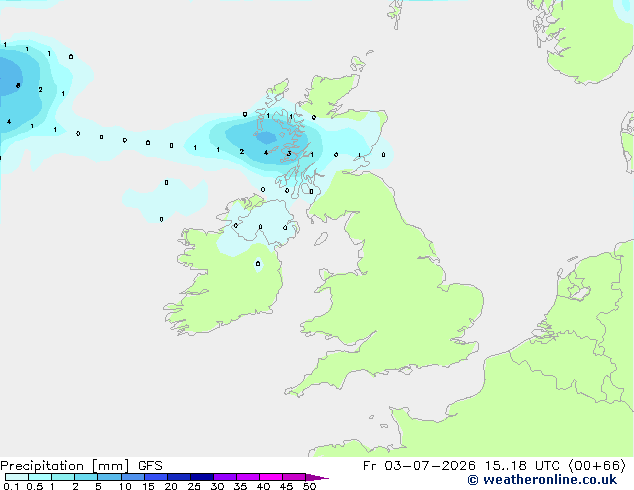The image size is (634, 490).
Task: Select the 45–50 mm legend color box
Action: [294, 477]
